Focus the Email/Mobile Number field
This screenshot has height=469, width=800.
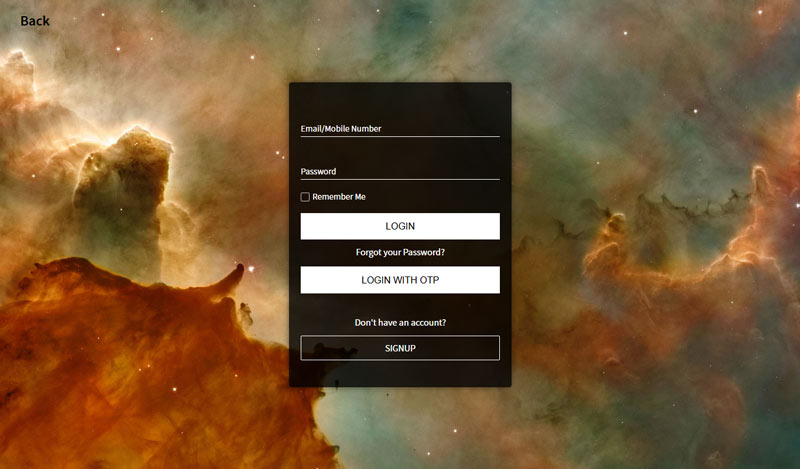coord(400,128)
